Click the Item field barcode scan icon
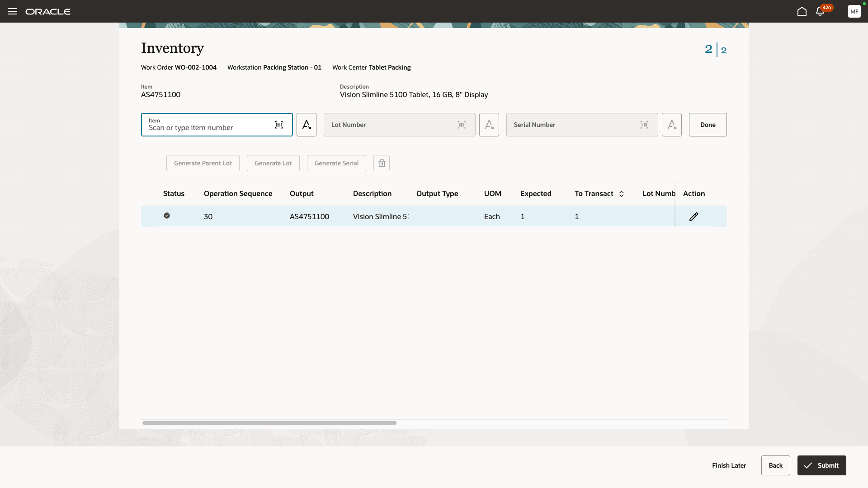This screenshot has width=868, height=488. [x=279, y=125]
